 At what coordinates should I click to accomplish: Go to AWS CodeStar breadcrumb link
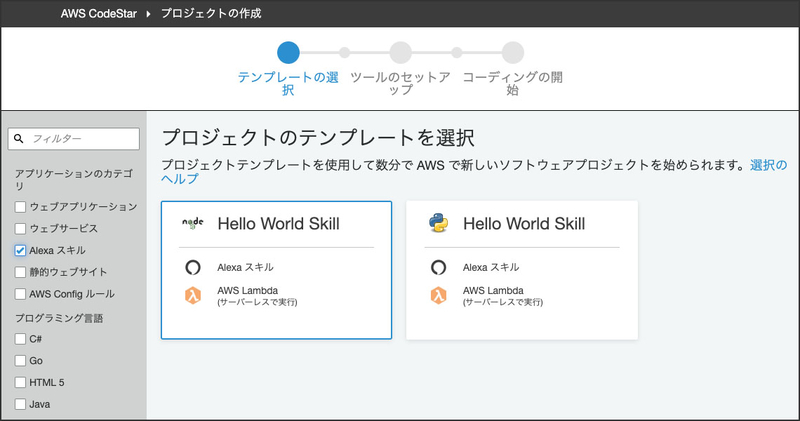tap(98, 14)
